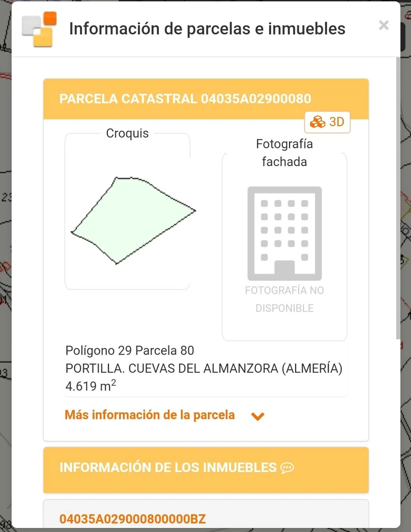This screenshot has width=411, height=532.
Task: Click the PORTILLA. CUEVAS DEL ALMANZORA address
Action: 204,368
